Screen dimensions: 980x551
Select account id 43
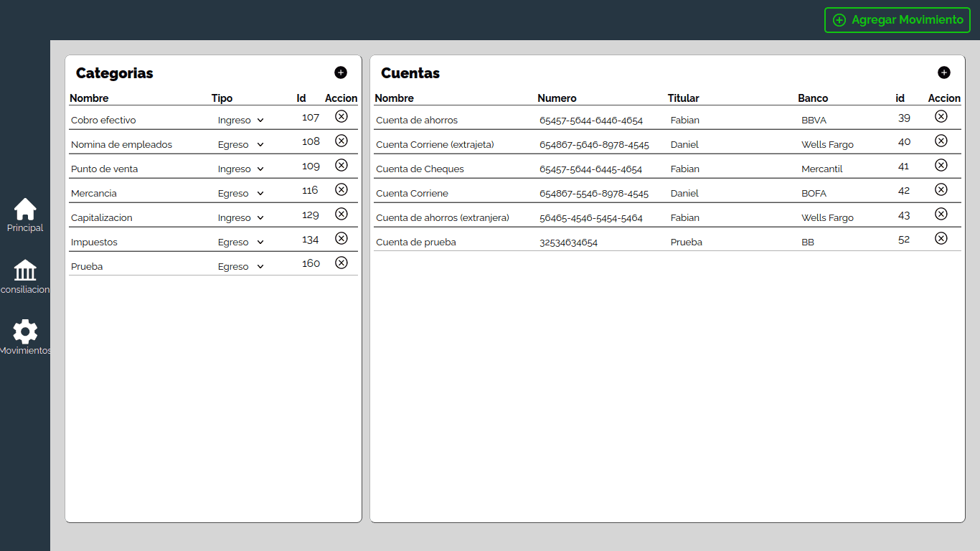pos(904,215)
